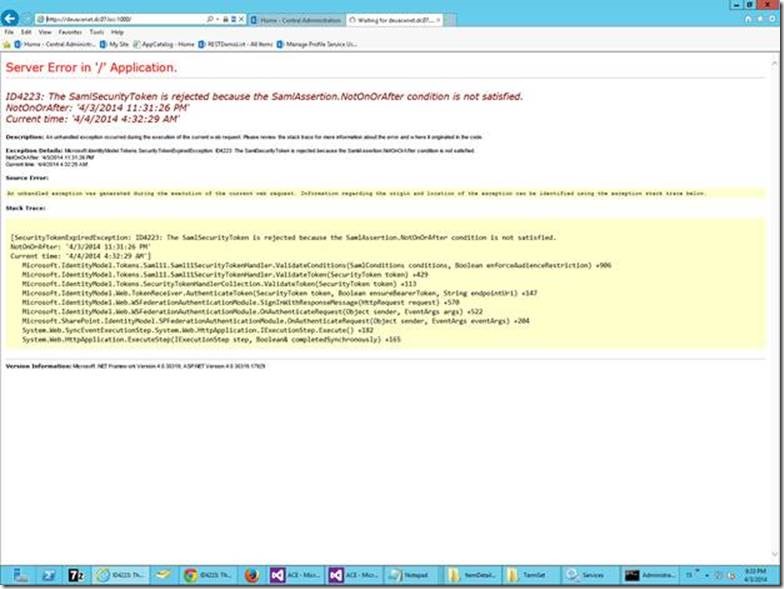Open the Tools menu
784x589 pixels.
pos(96,32)
